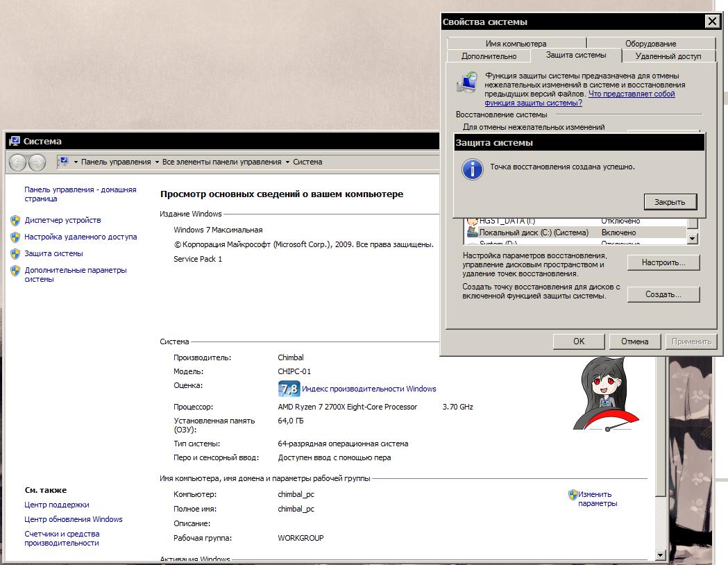The height and width of the screenshot is (565, 728).
Task: Open Диспетчер устройств link
Action: 62,220
